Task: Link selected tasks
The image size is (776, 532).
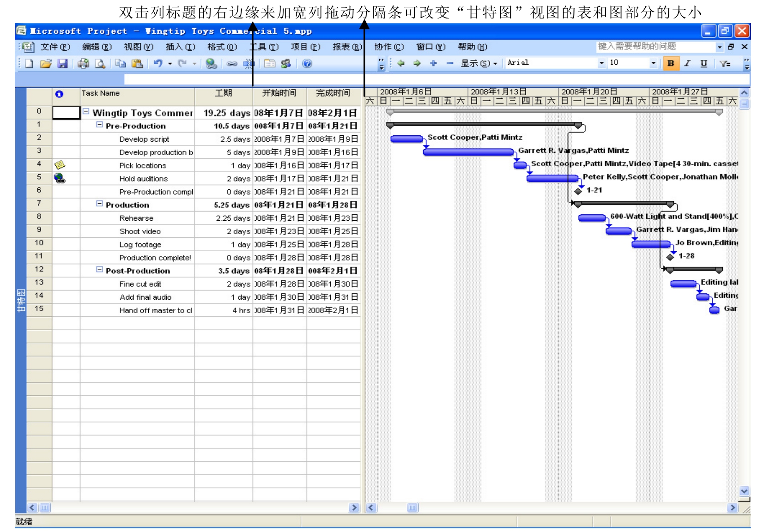Action: coord(232,64)
